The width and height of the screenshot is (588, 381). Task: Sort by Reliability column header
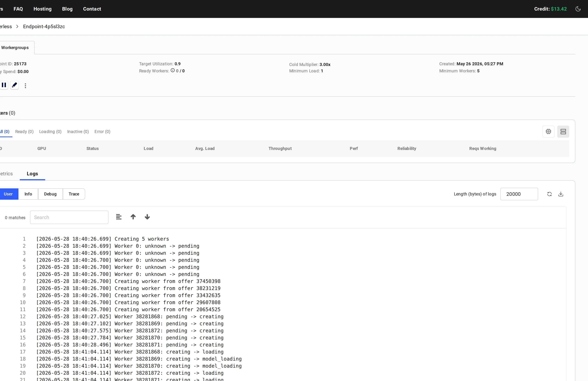pyautogui.click(x=407, y=149)
